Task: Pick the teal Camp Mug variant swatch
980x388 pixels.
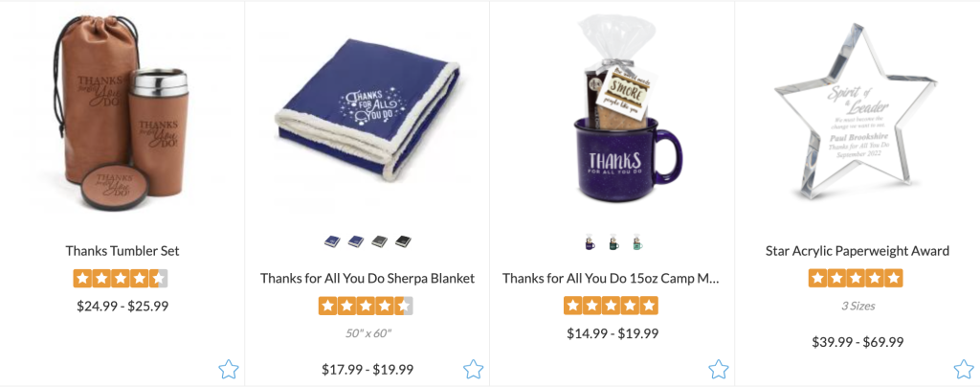Action: pos(636,241)
